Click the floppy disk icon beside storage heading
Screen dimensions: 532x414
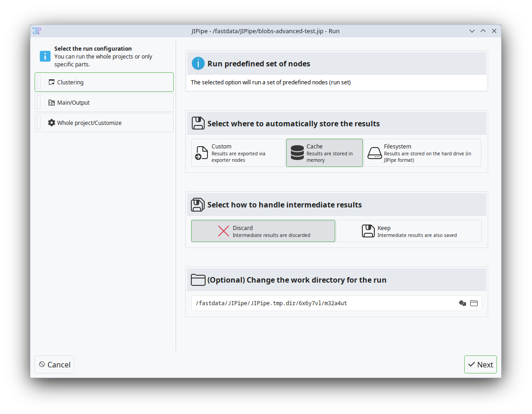pos(198,124)
